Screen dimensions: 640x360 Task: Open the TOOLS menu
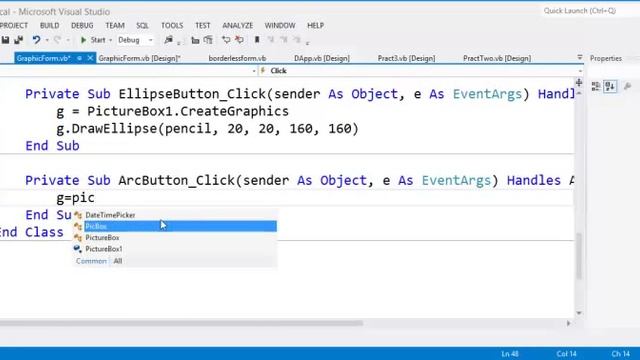(x=172, y=25)
